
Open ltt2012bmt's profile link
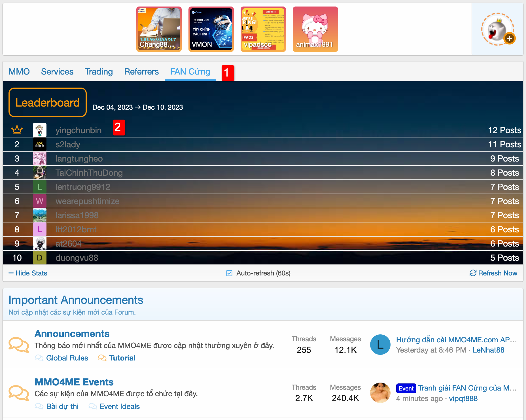point(76,229)
